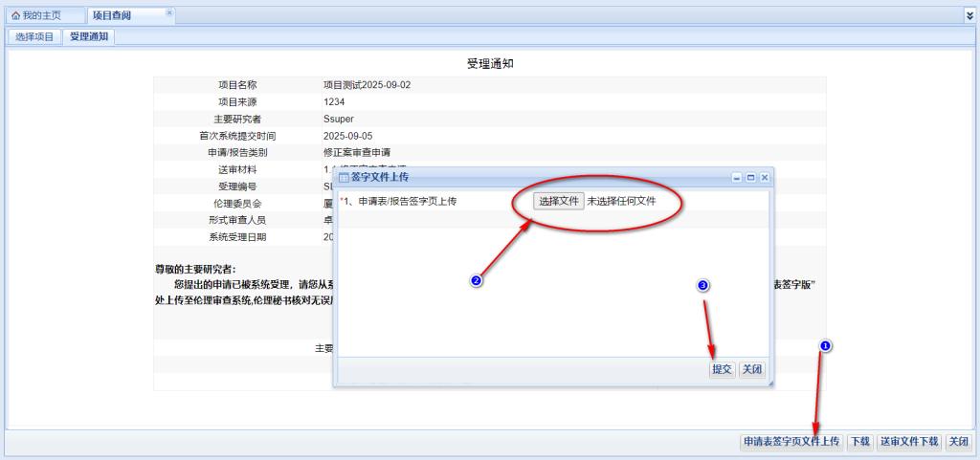Click the 下载 button in bottom bar
The width and height of the screenshot is (980, 460).
pyautogui.click(x=860, y=442)
